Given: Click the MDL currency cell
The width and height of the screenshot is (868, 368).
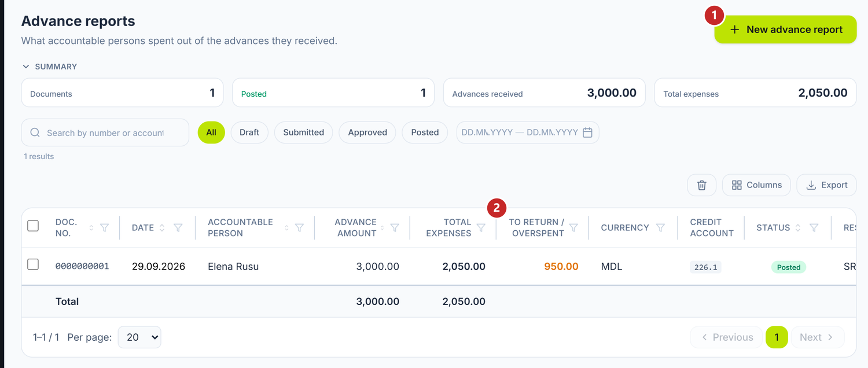Looking at the screenshot, I should coord(612,267).
